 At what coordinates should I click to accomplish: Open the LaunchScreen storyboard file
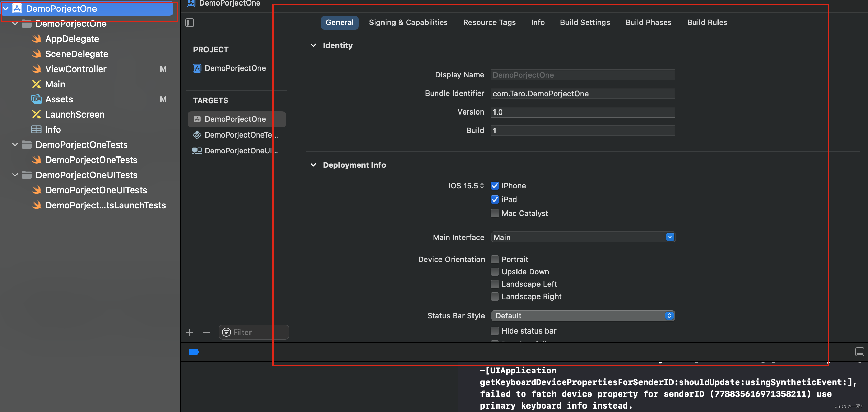click(75, 115)
